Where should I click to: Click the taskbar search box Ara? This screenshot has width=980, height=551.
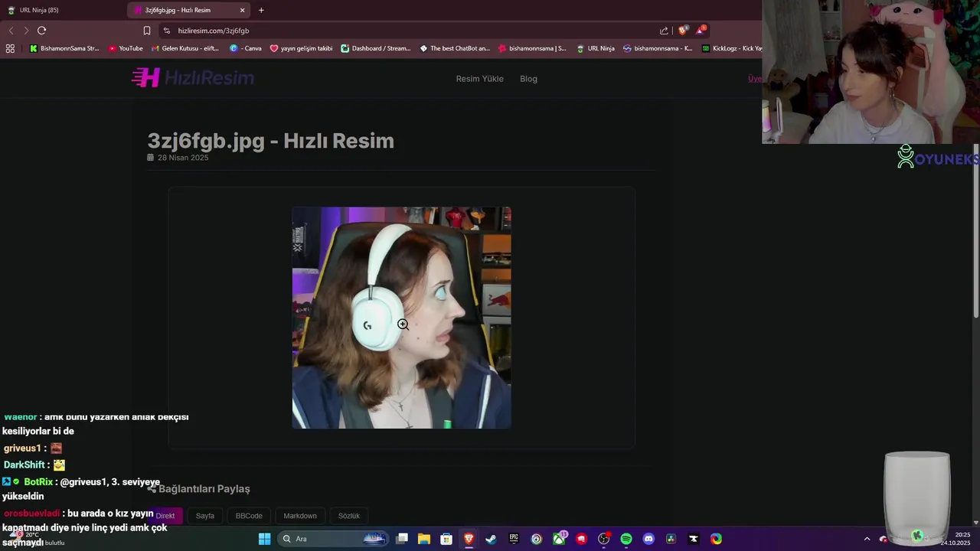tap(334, 539)
